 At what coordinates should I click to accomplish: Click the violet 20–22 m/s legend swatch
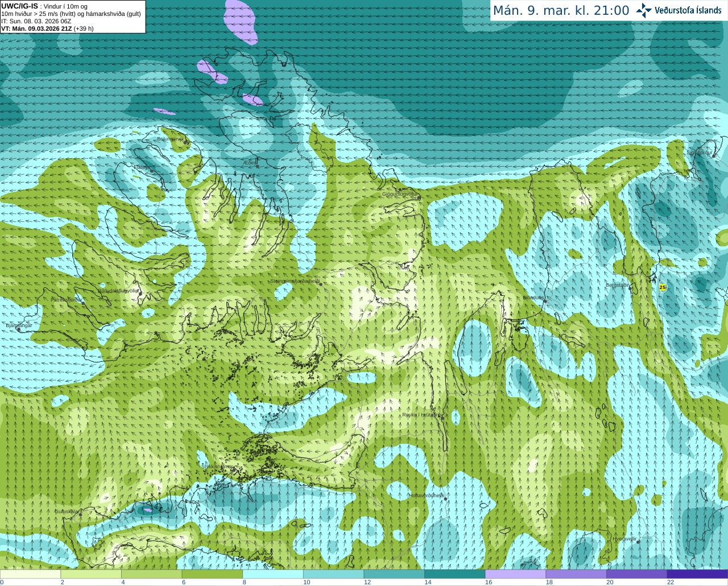coord(636,574)
